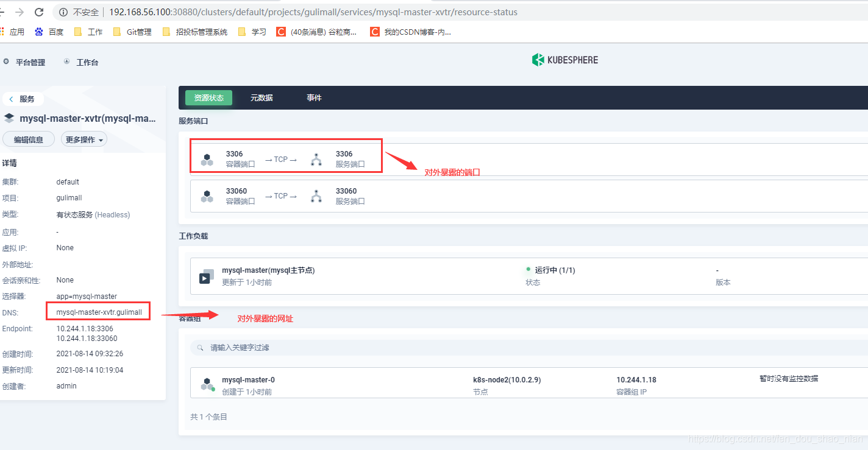The image size is (868, 450).
Task: Select creator value admin
Action: tap(66, 385)
